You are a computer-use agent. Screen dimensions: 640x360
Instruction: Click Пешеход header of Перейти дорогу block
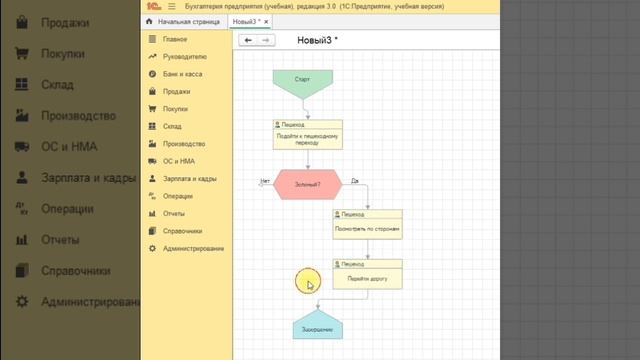pos(367,264)
